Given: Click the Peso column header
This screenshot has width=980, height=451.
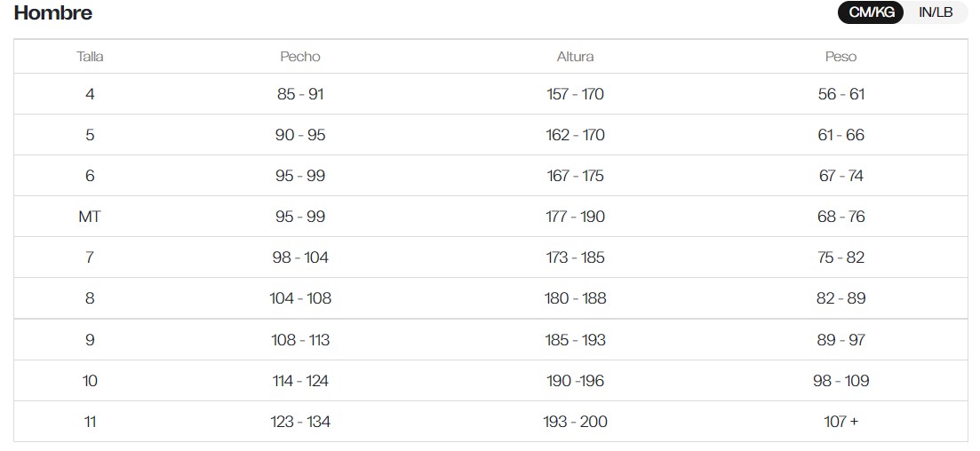Looking at the screenshot, I should pos(841,57).
